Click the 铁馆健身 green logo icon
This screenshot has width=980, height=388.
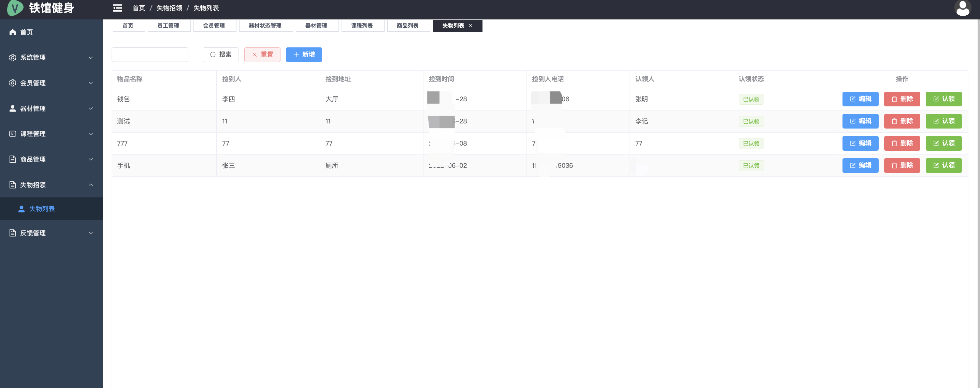point(15,8)
